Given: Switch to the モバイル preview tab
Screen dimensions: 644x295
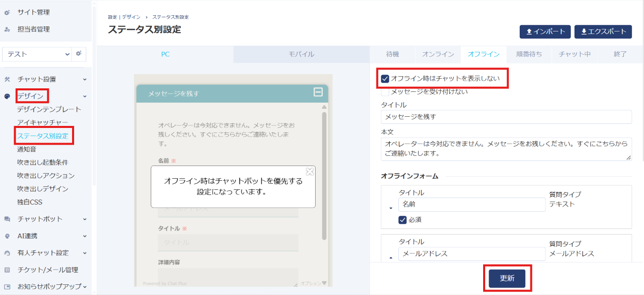Looking at the screenshot, I should [301, 54].
